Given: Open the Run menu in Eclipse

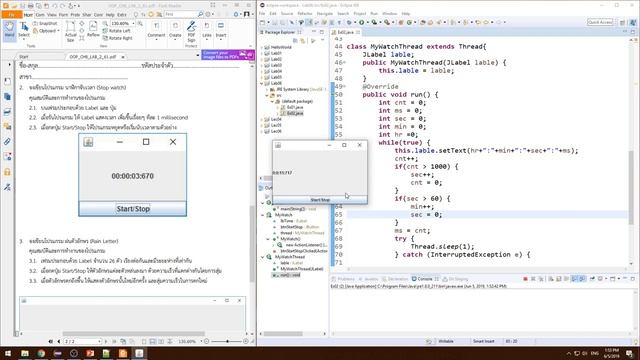Looking at the screenshot, I should point(374,13).
